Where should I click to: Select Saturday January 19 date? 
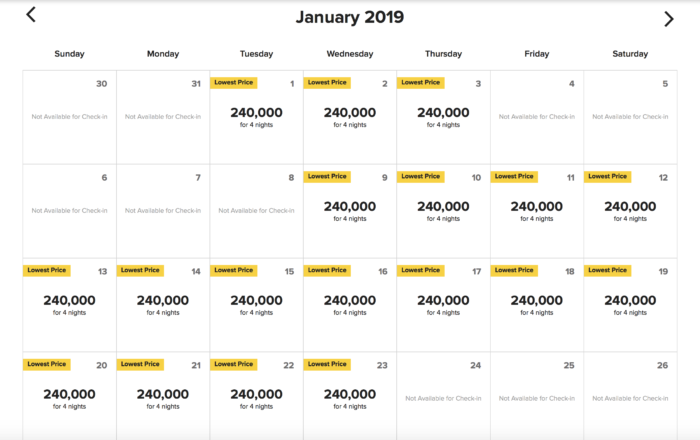coord(630,304)
